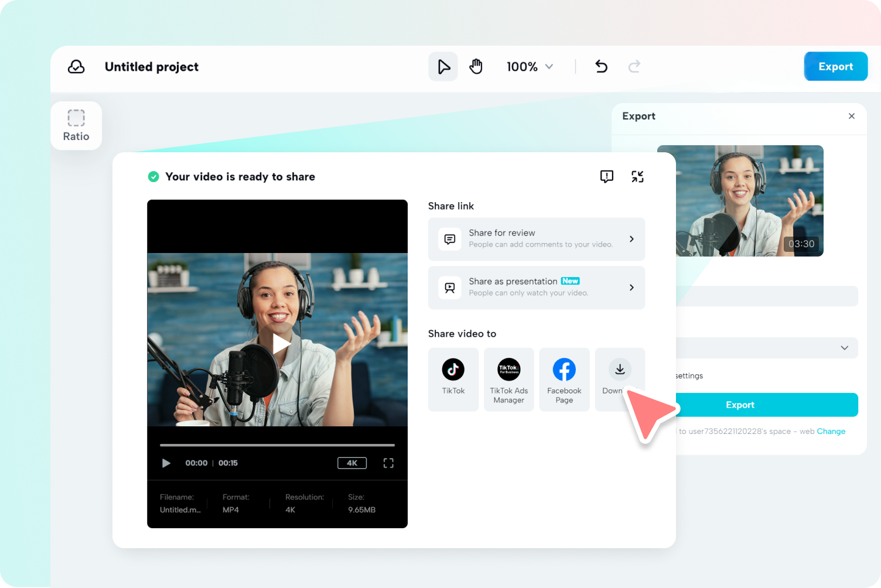This screenshot has height=588, width=881.
Task: Click the 4K quality badge
Action: (352, 463)
